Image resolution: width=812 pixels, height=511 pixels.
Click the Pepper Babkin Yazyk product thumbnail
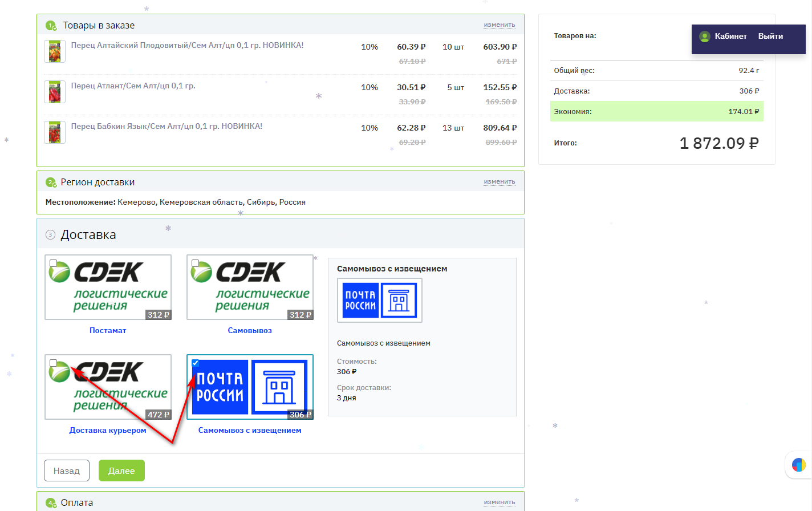click(x=55, y=132)
